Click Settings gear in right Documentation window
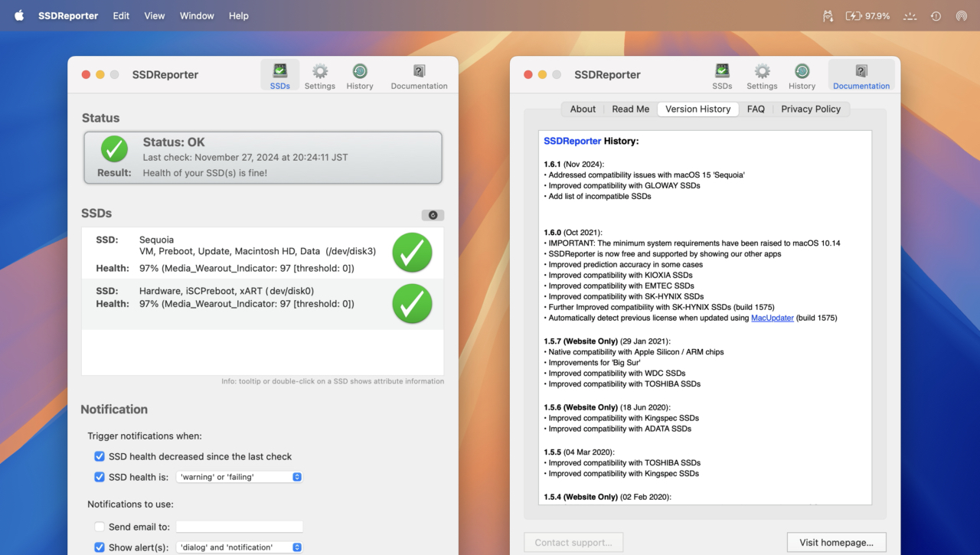The height and width of the screenshot is (555, 980). tap(762, 75)
